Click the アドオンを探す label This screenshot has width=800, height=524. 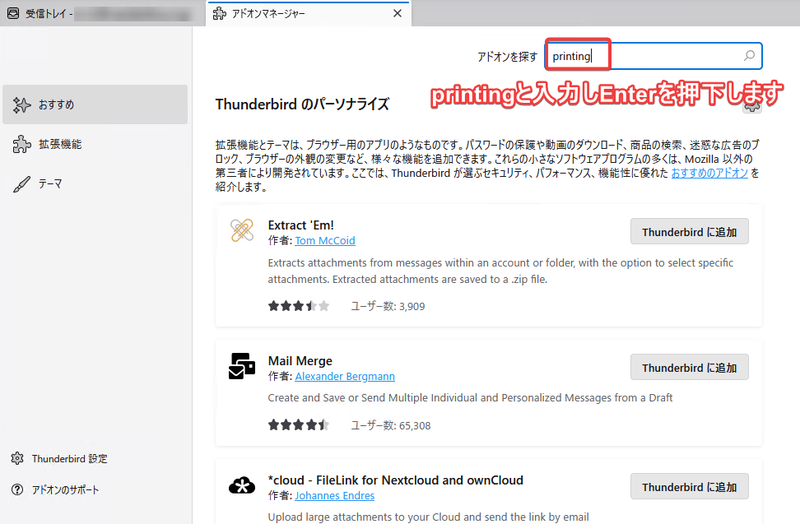(x=507, y=57)
